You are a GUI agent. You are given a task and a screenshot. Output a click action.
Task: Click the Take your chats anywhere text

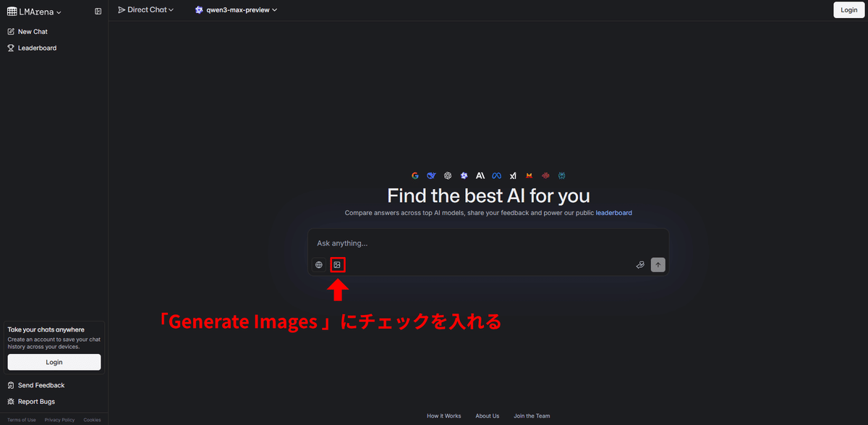(46, 329)
